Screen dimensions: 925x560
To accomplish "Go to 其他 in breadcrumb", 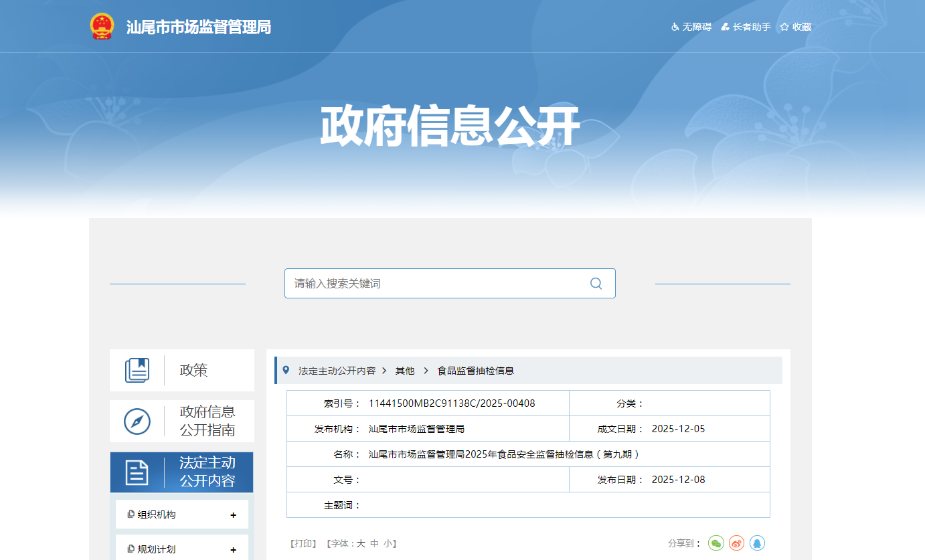I will pos(405,371).
